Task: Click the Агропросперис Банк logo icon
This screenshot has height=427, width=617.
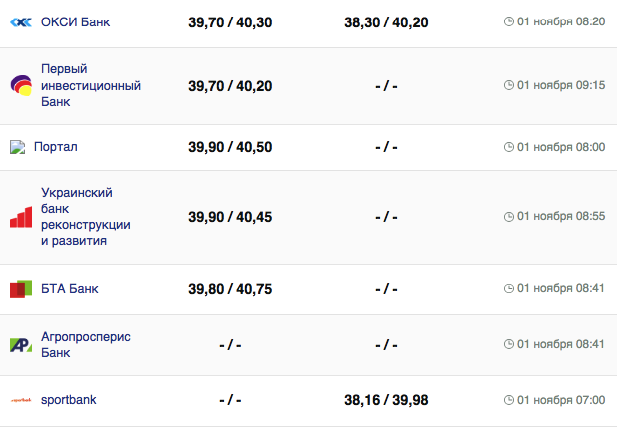Action: 21,345
